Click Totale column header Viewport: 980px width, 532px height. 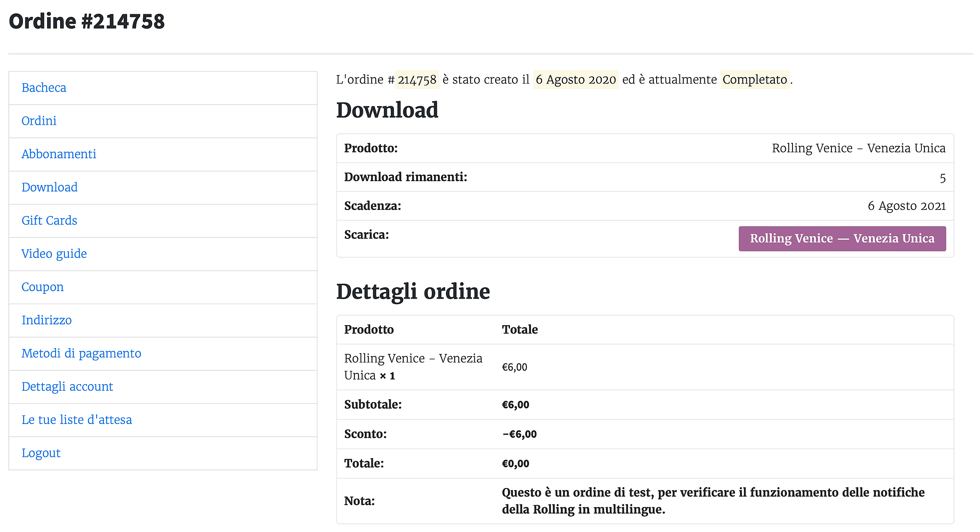tap(520, 330)
